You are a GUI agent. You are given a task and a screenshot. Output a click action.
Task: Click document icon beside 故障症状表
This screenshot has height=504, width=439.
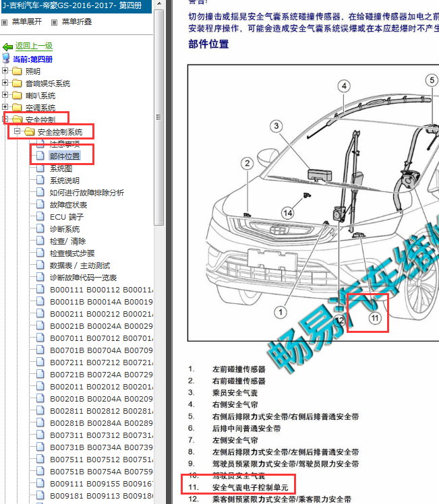click(40, 204)
